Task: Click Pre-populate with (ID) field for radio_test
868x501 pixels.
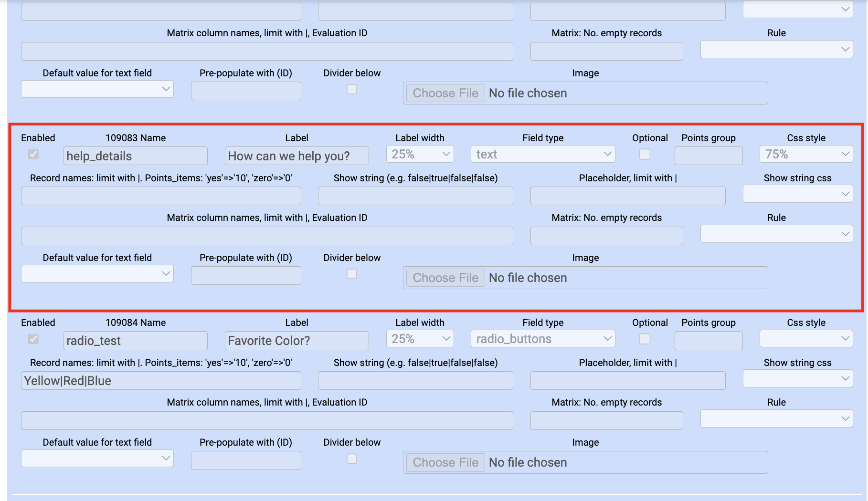Action: [246, 460]
